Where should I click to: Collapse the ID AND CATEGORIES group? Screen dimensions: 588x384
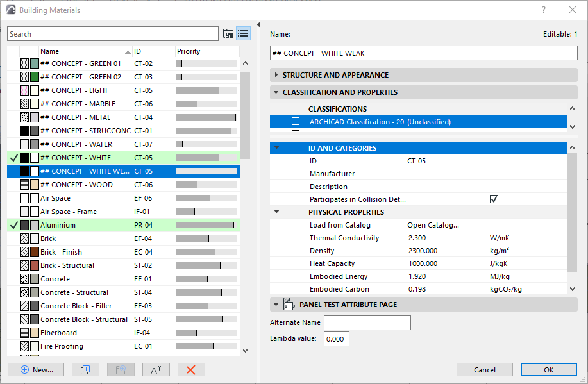coord(277,147)
